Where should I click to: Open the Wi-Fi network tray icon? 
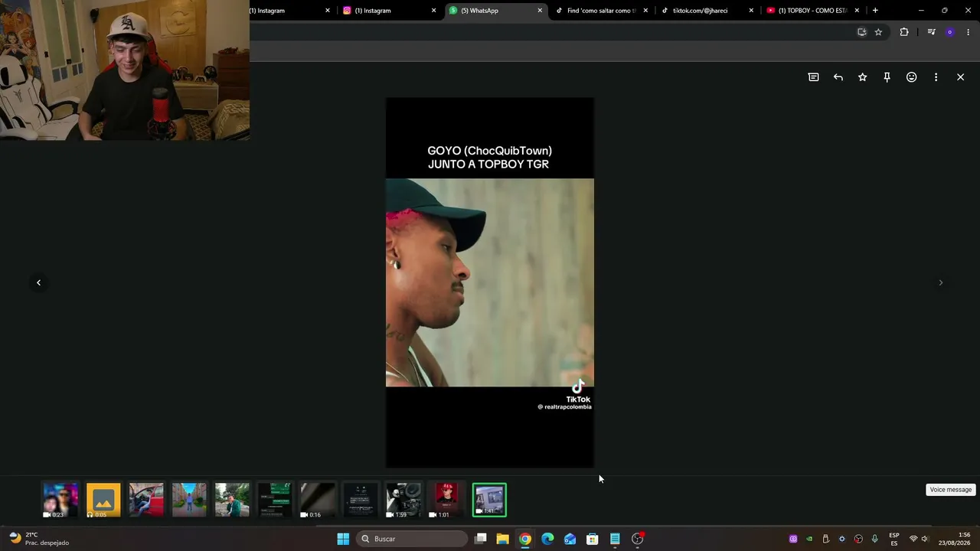913,539
